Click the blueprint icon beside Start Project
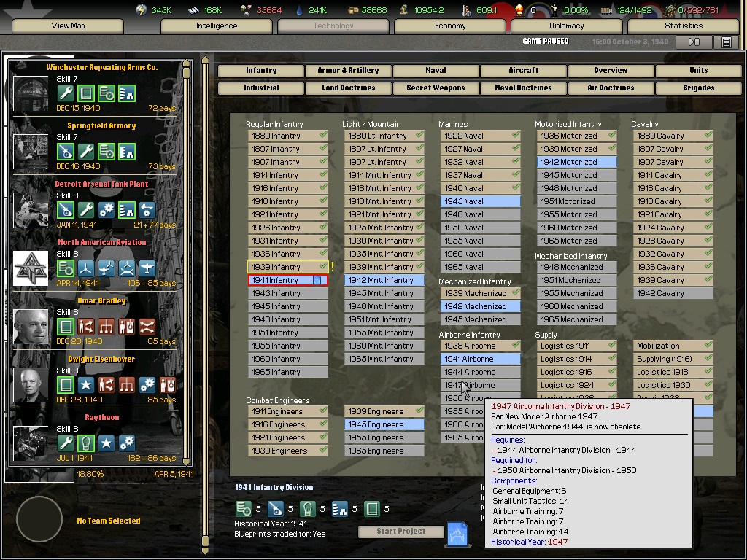Screen dimensions: 747x560 [457, 534]
